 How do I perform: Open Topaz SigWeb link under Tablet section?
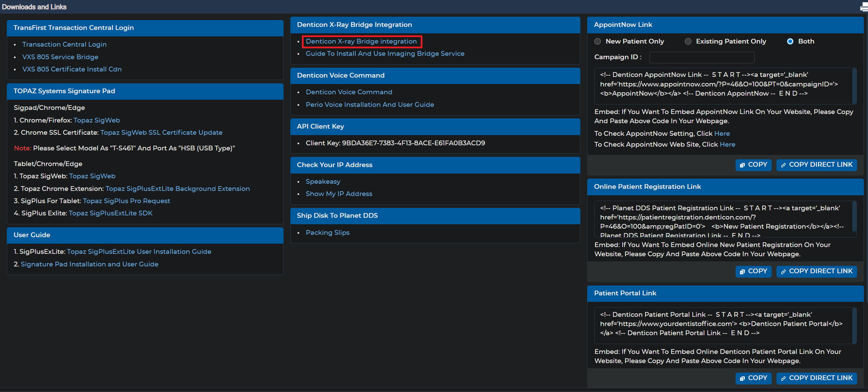point(92,176)
